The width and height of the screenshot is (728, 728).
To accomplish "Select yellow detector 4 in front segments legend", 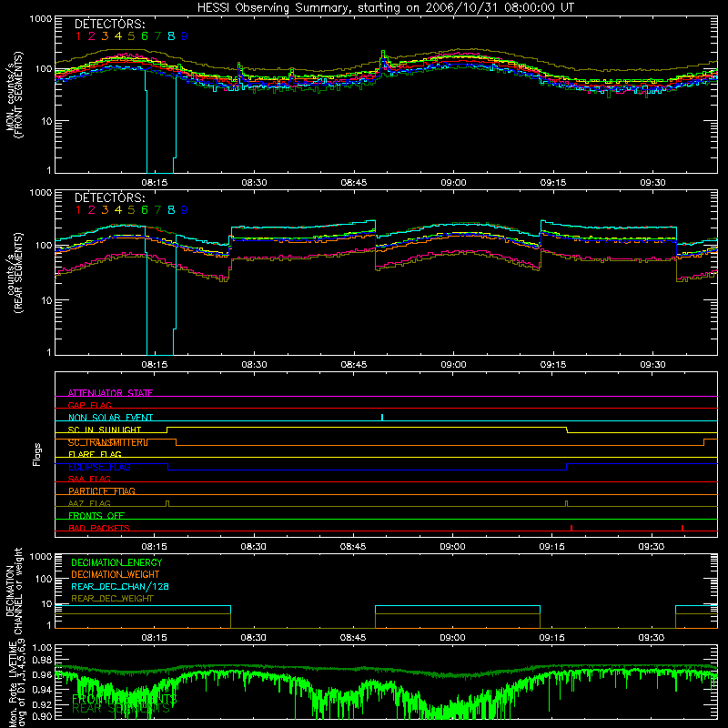I will (118, 36).
